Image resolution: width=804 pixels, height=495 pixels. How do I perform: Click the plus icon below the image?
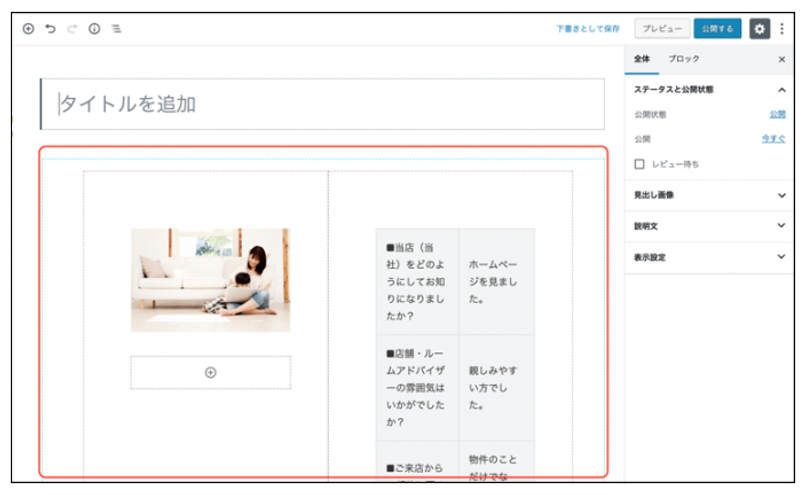point(210,373)
